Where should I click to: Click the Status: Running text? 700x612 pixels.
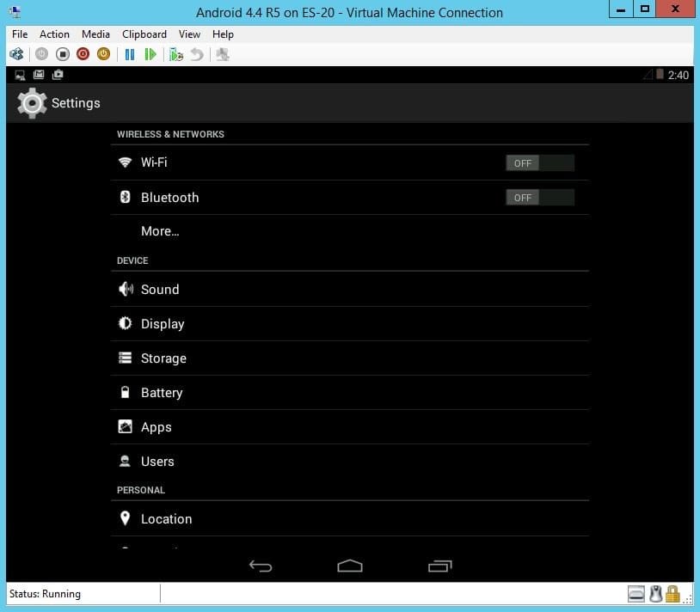tap(45, 594)
